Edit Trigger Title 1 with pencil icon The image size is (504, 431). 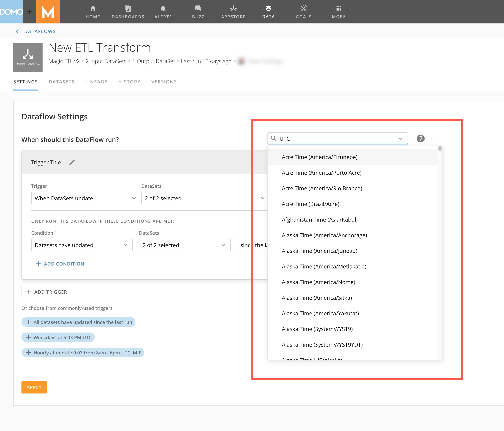(x=72, y=162)
